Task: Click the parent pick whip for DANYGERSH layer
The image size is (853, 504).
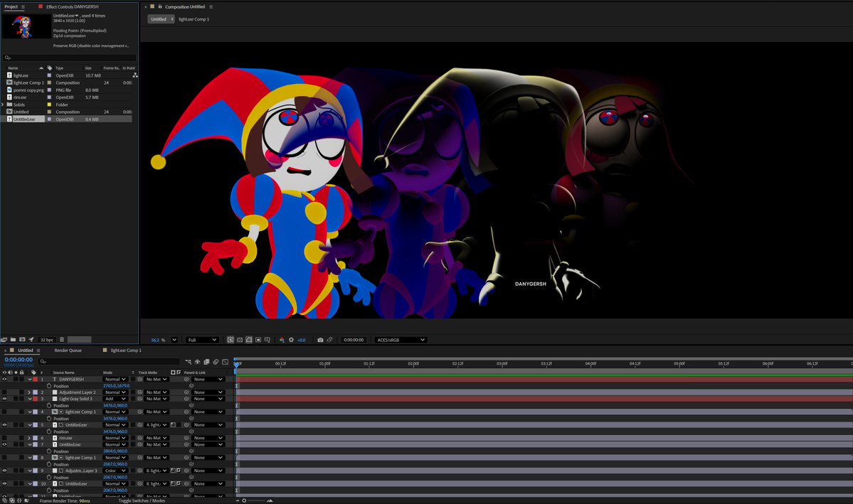Action: coord(186,380)
